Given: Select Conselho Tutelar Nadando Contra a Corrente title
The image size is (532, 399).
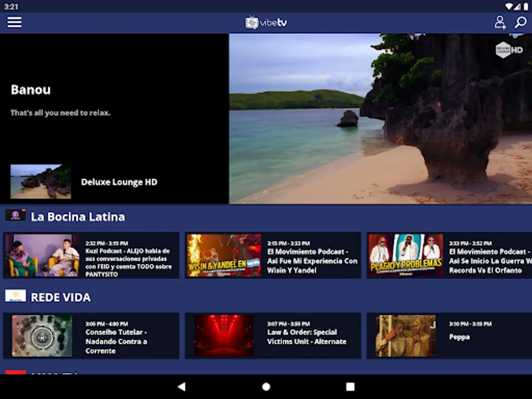Looking at the screenshot, I should pos(116,341).
